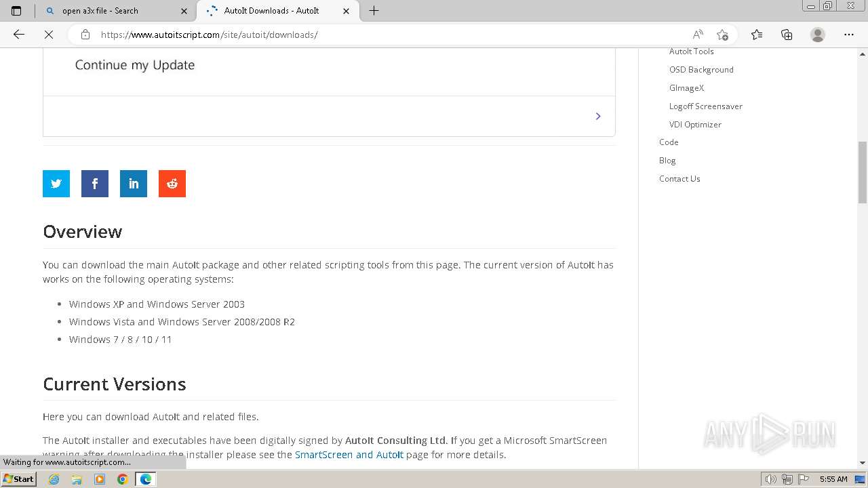Close the AutoIt Downloads tab

pos(347,11)
